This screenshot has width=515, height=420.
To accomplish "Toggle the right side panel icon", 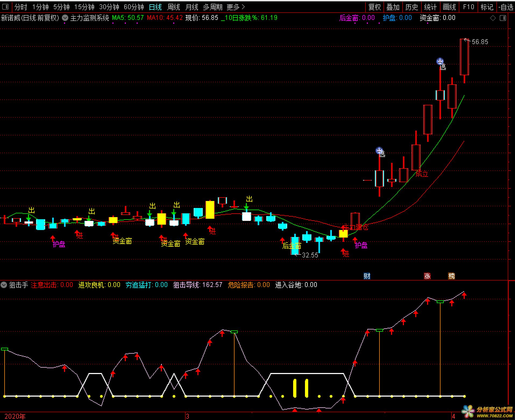I will [x=503, y=18].
